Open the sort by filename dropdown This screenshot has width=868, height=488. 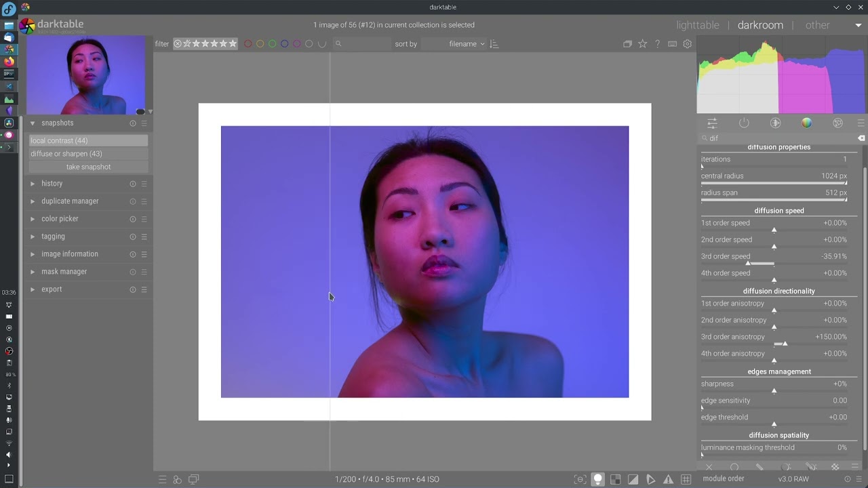pos(467,44)
